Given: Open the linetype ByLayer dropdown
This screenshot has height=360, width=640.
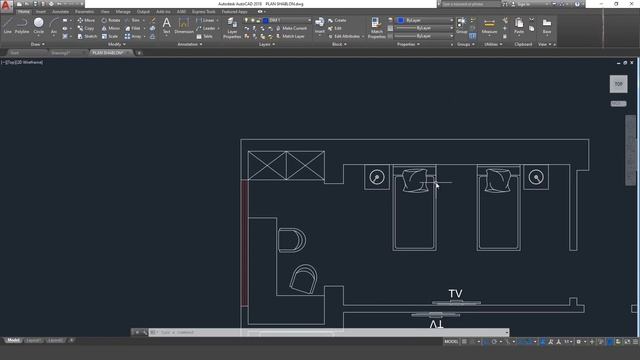Looking at the screenshot, I should pyautogui.click(x=425, y=36).
